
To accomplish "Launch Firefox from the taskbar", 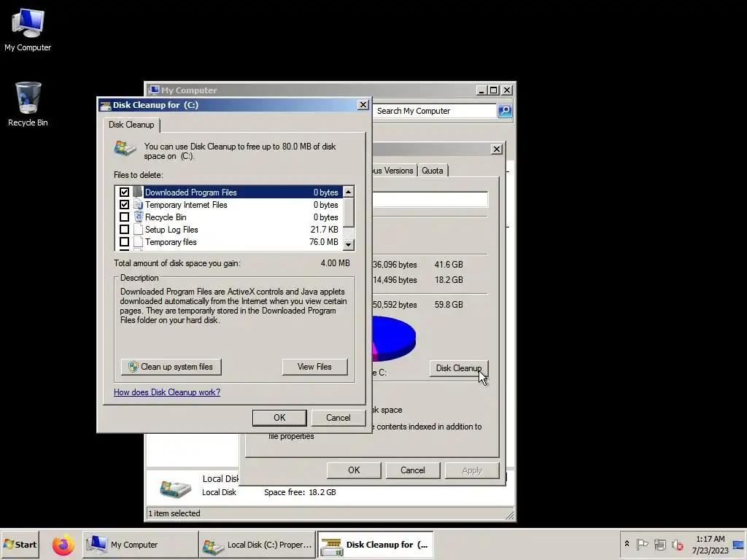I will tap(63, 545).
